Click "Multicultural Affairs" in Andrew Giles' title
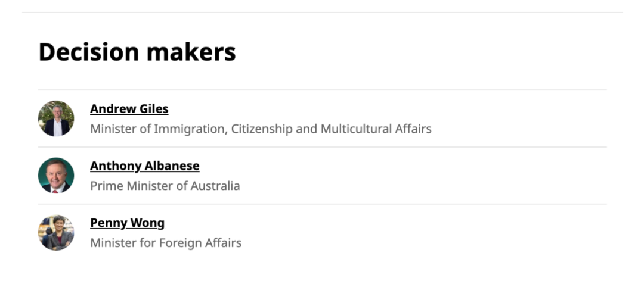 coord(376,129)
